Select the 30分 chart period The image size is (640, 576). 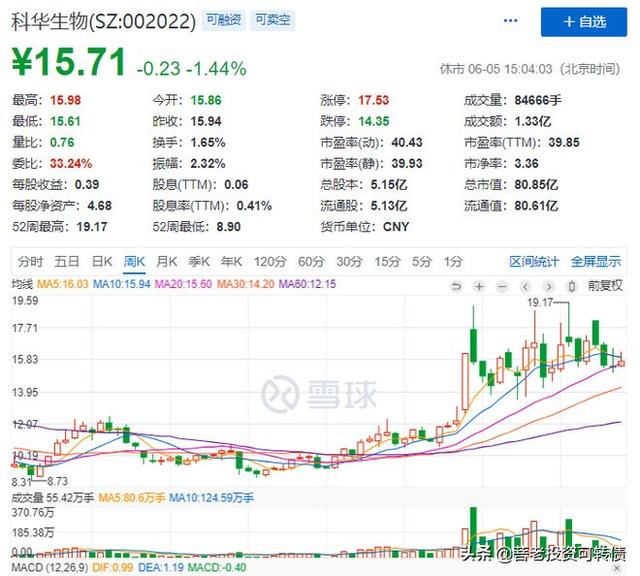(x=349, y=261)
